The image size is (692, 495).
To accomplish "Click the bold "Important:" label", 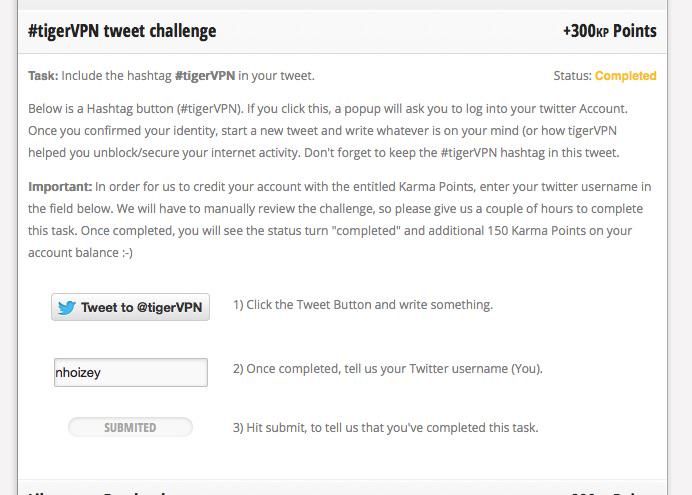I will 59,187.
